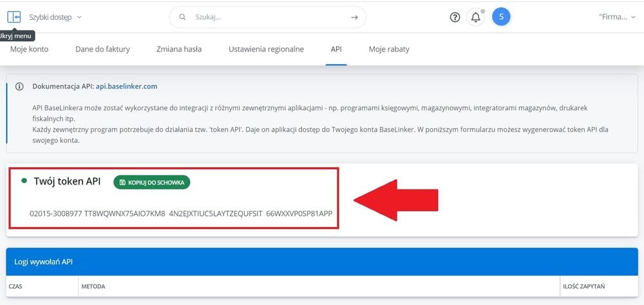
Task: Open Ustawienia regionalne tab
Action: (266, 49)
